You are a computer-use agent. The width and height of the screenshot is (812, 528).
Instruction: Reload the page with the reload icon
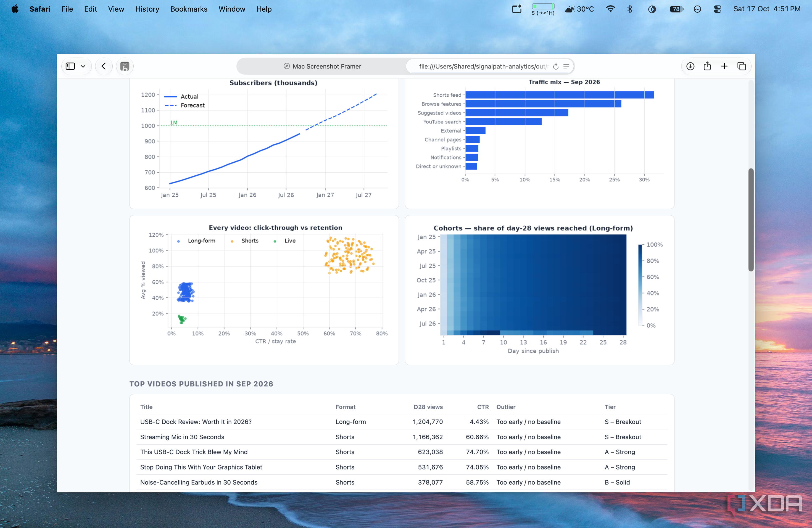click(x=556, y=66)
